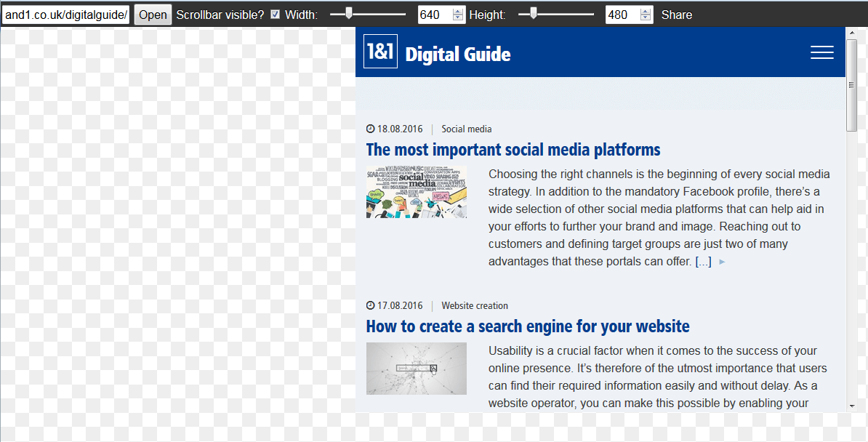Open How to create a search engine article
Screen dimensions: 868x442
click(528, 327)
